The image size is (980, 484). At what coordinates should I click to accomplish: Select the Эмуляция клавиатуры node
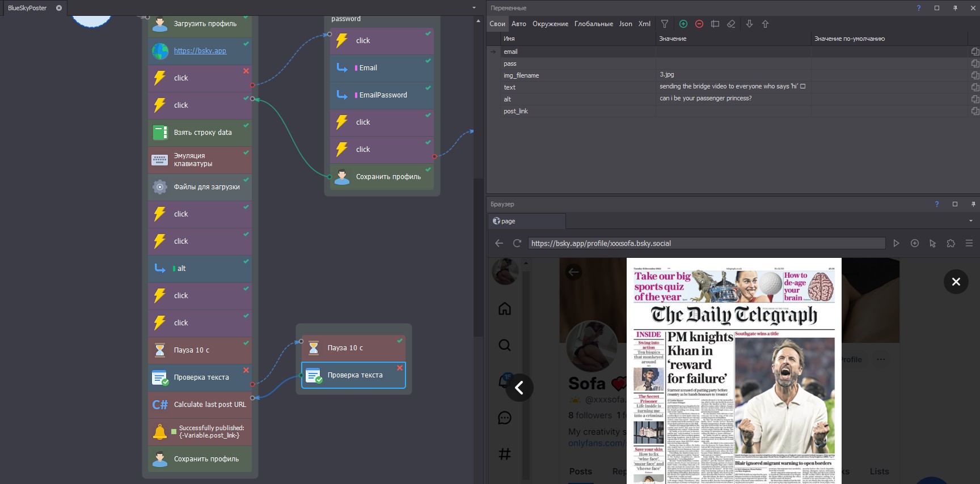coord(200,160)
